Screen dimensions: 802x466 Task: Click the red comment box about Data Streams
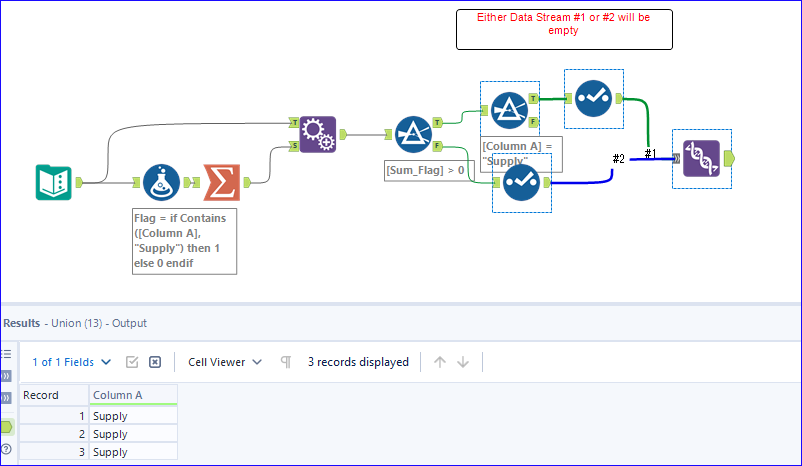[564, 29]
